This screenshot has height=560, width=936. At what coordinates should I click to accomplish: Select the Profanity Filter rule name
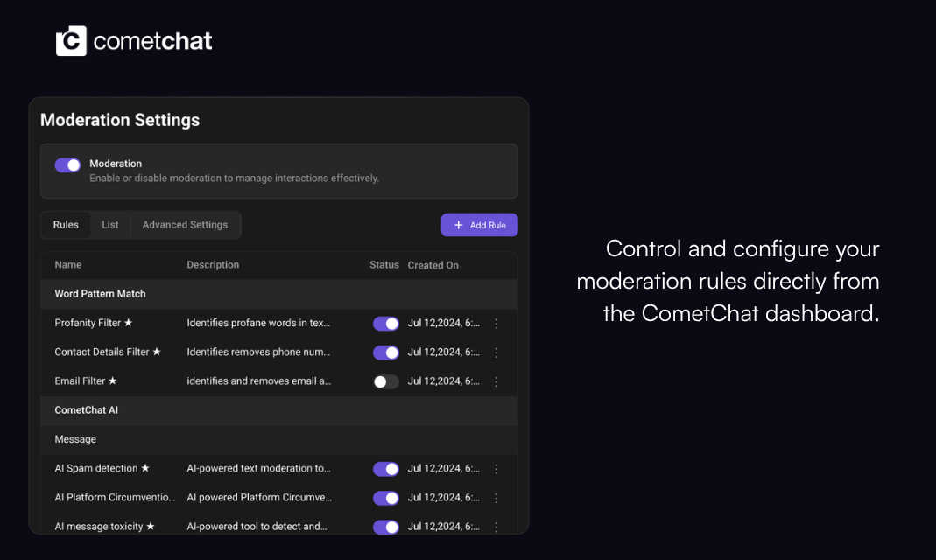88,323
